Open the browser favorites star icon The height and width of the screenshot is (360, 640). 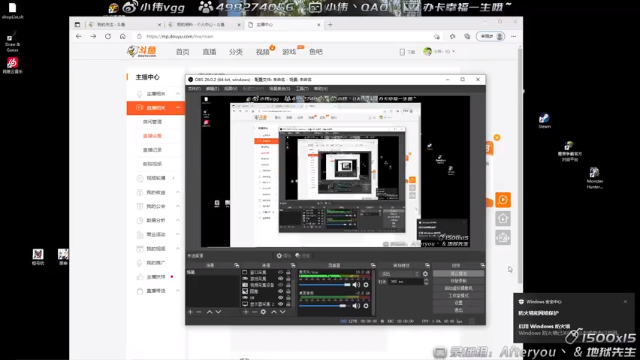452,36
